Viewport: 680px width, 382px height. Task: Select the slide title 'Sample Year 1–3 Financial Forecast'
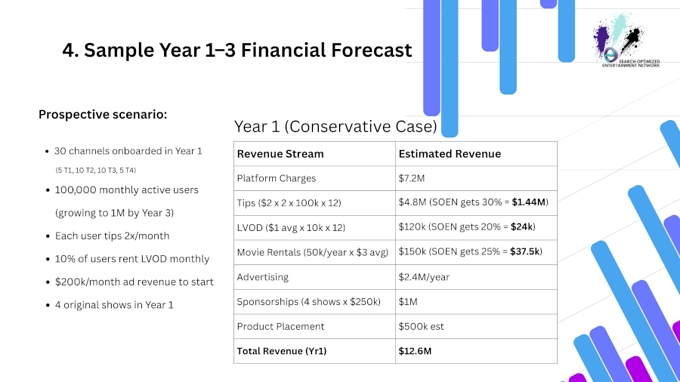coord(248,50)
